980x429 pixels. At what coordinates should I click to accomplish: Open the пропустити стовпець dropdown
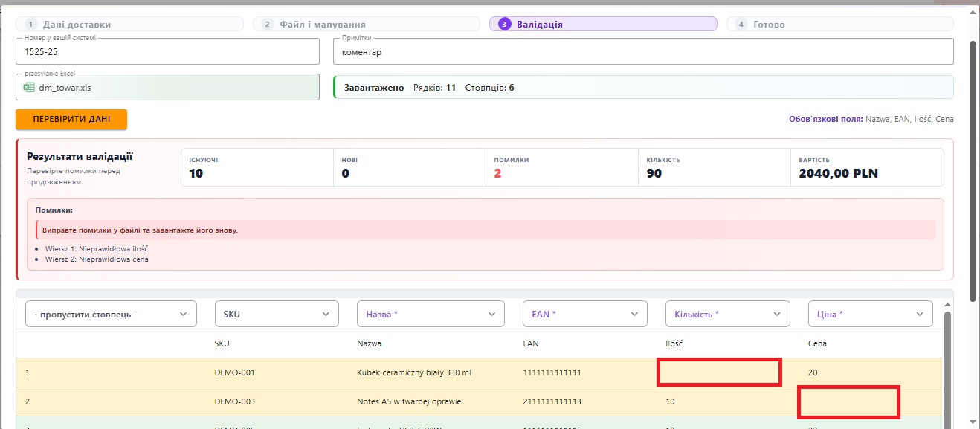coord(112,314)
